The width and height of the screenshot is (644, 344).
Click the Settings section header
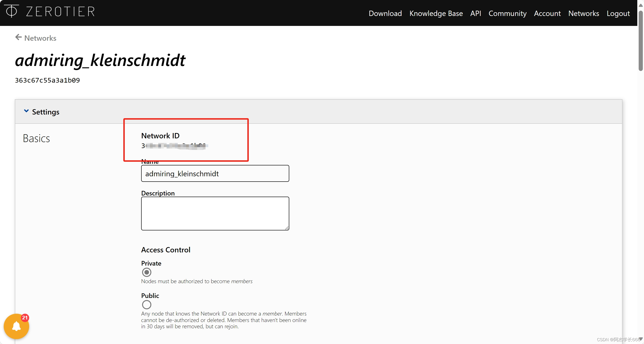pyautogui.click(x=46, y=112)
